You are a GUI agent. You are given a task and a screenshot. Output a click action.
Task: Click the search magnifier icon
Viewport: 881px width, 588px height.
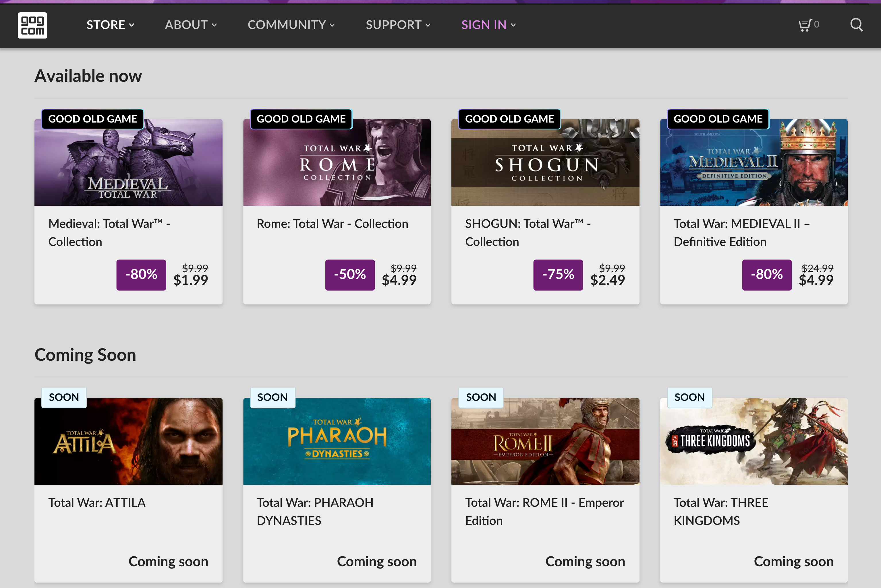[x=856, y=25]
